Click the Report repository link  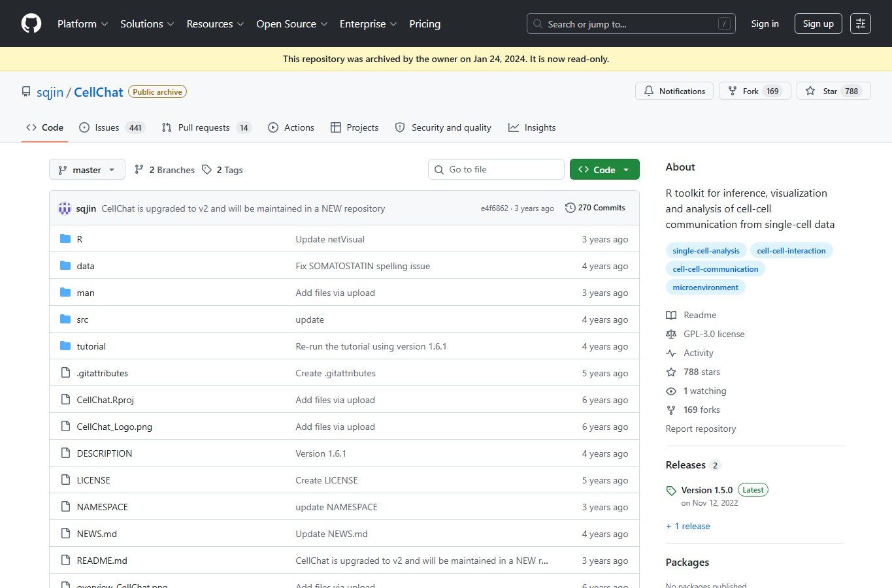click(701, 429)
